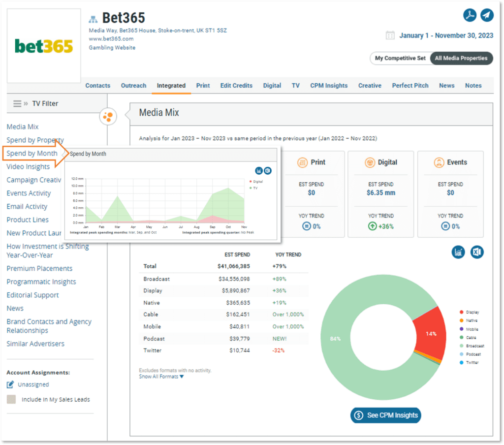The height and width of the screenshot is (445, 504).
Task: Open Media Mix in the sidebar
Action: coord(23,127)
